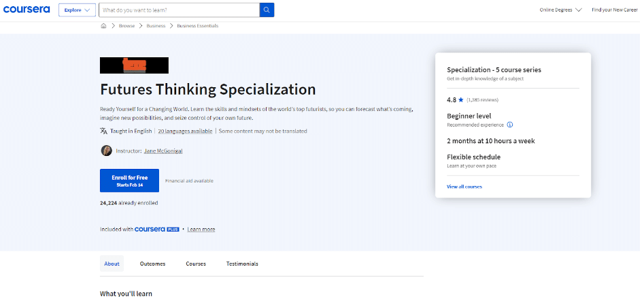Click the Futures Thinking Specialization title
The width and height of the screenshot is (644, 301).
[208, 89]
